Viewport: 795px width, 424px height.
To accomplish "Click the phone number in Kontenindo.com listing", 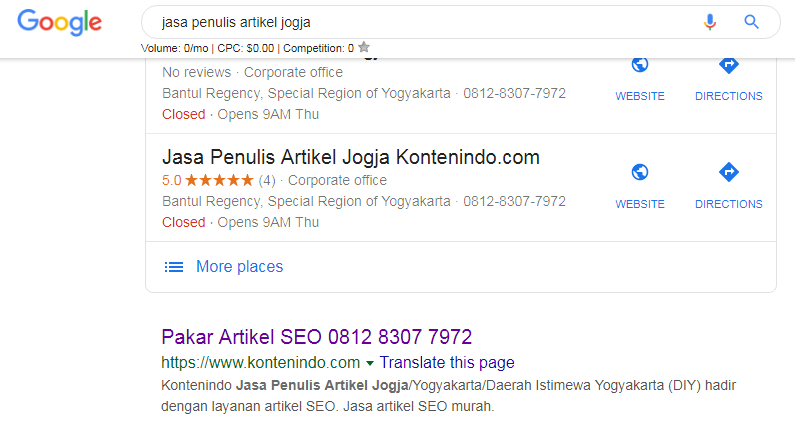I will pos(514,201).
